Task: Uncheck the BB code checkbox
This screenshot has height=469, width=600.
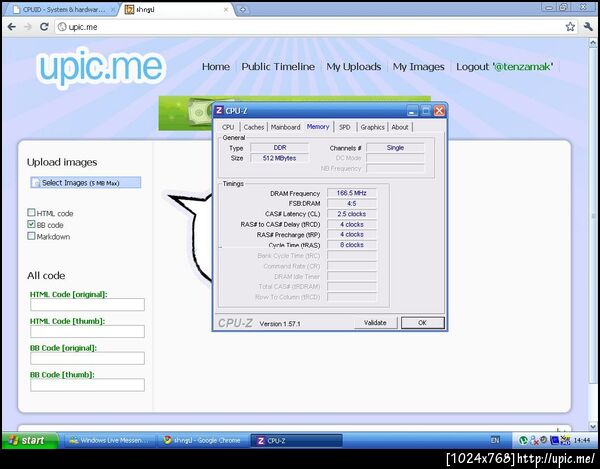Action: pos(31,224)
